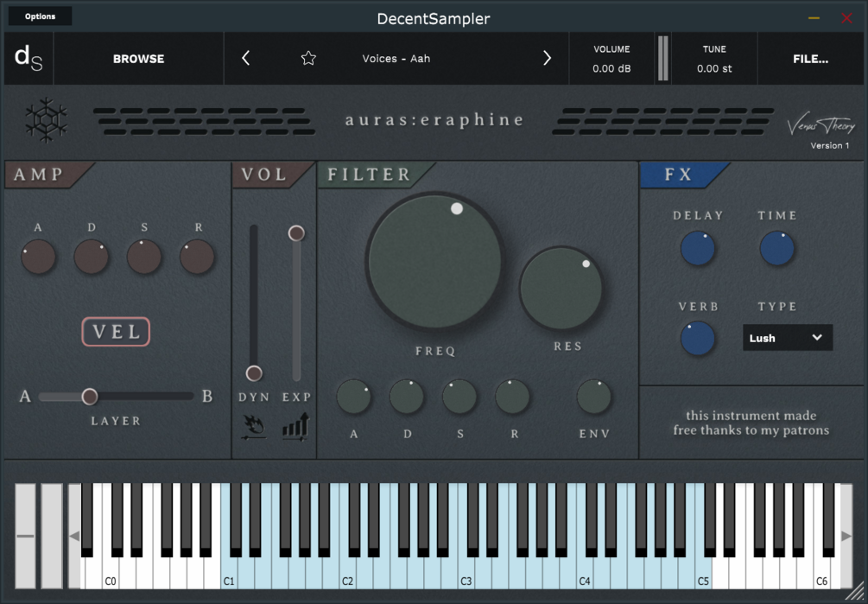Click the VOLUME 0.00 dB field

click(611, 59)
